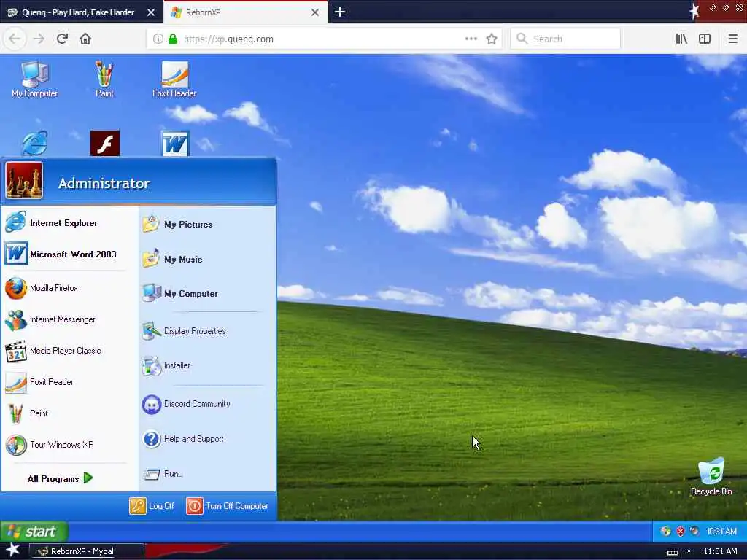Image resolution: width=747 pixels, height=560 pixels.
Task: Open the Word desktop icon
Action: coord(175,143)
